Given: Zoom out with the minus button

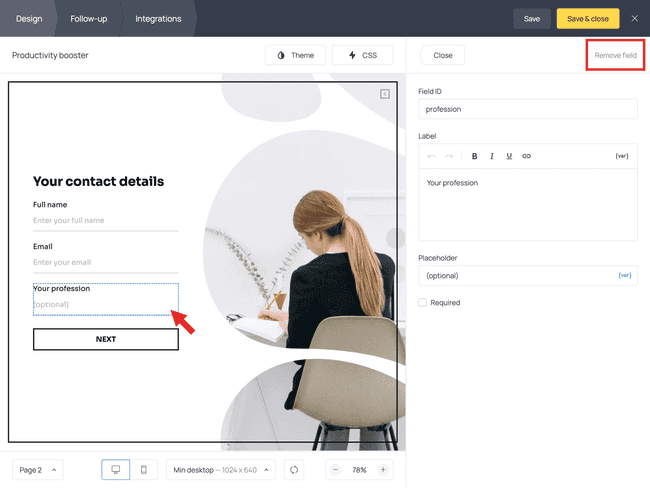Looking at the screenshot, I should [x=335, y=470].
